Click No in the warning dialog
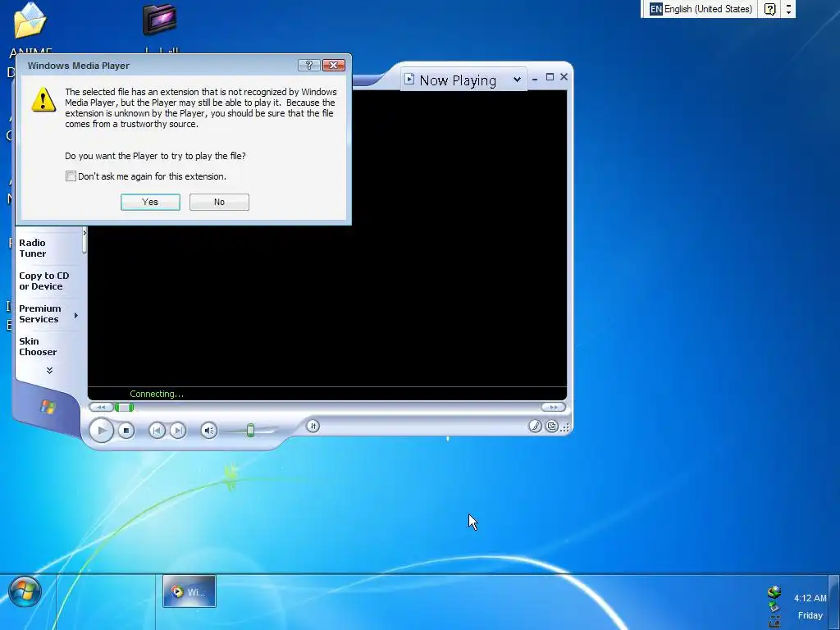Image resolution: width=840 pixels, height=630 pixels. click(x=219, y=202)
